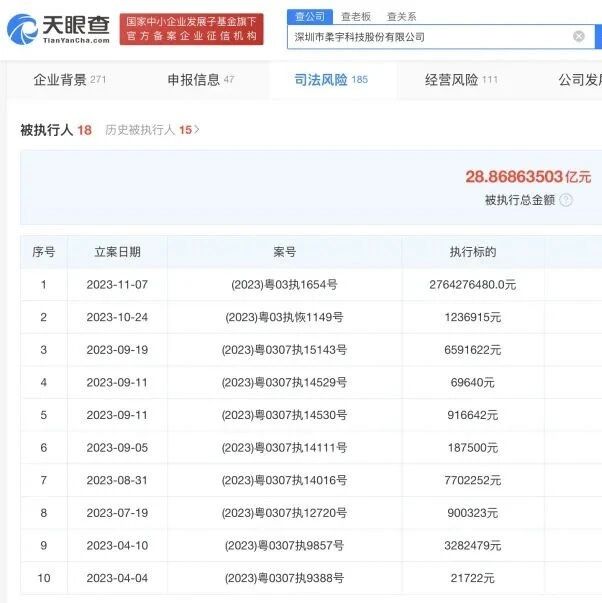Click the amount 2764276480.0元
The height and width of the screenshot is (603, 602).
(x=473, y=285)
